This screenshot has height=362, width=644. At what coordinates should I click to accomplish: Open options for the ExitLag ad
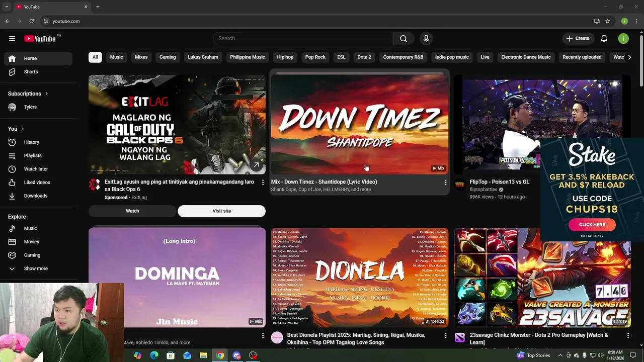pos(263,182)
